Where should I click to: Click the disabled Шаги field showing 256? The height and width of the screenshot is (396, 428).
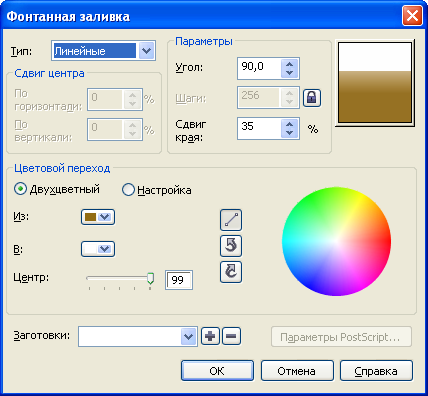click(x=258, y=98)
